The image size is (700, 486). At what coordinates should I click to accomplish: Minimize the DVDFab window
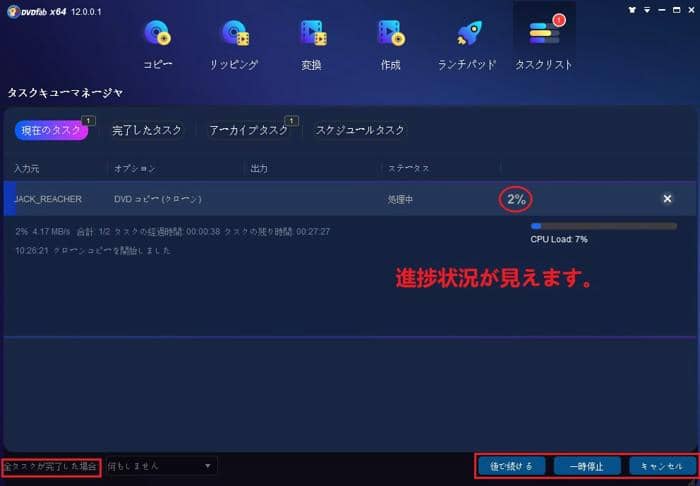point(662,10)
